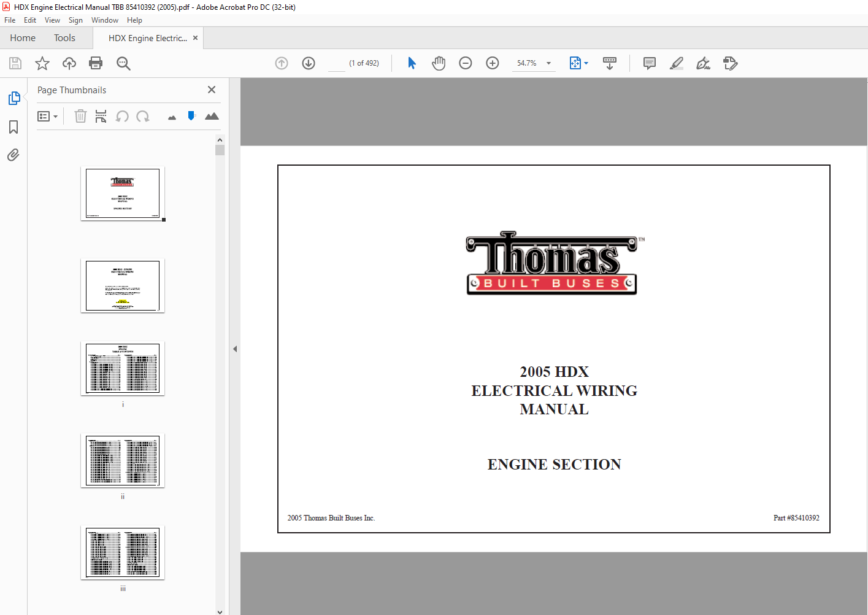This screenshot has width=868, height=615.
Task: Open the find text magnifier tool
Action: point(123,63)
